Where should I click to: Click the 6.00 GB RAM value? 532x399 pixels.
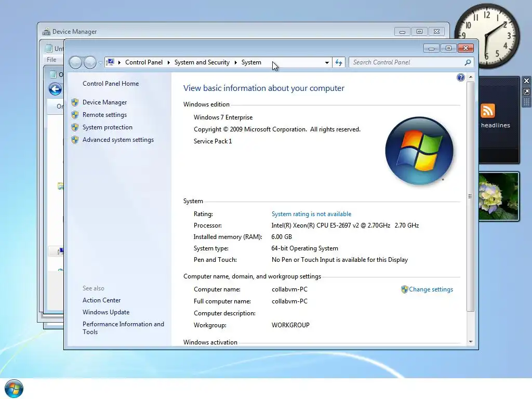click(x=282, y=237)
